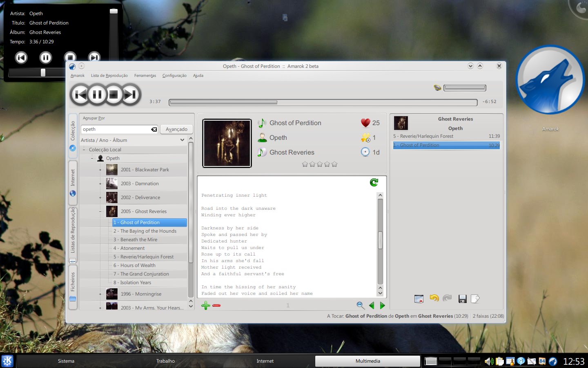Click the play count star icon

(x=366, y=138)
